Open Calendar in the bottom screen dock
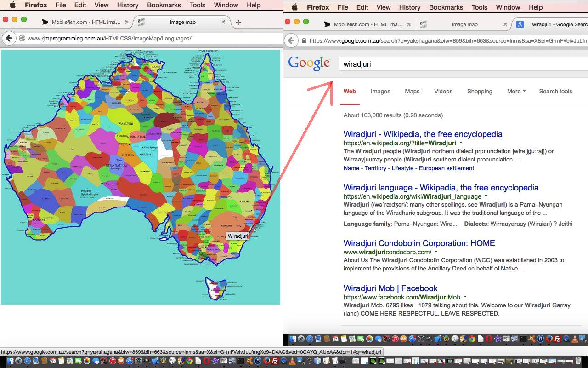 pos(53,361)
